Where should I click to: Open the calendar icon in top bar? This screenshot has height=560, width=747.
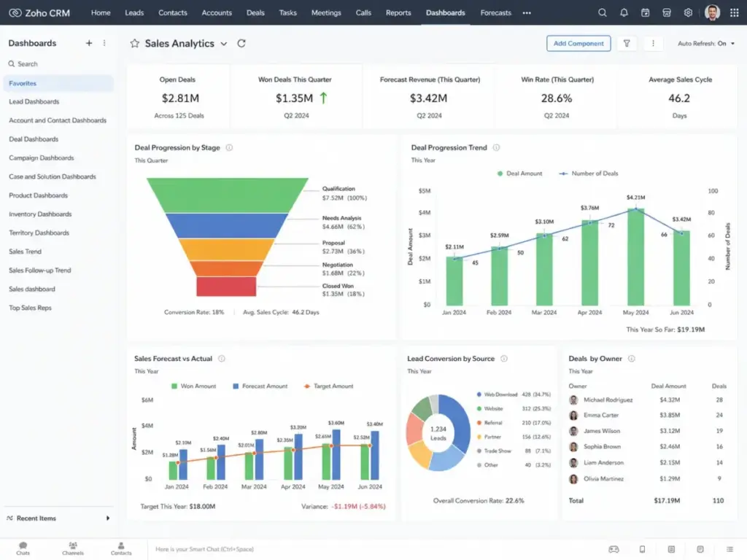(645, 13)
